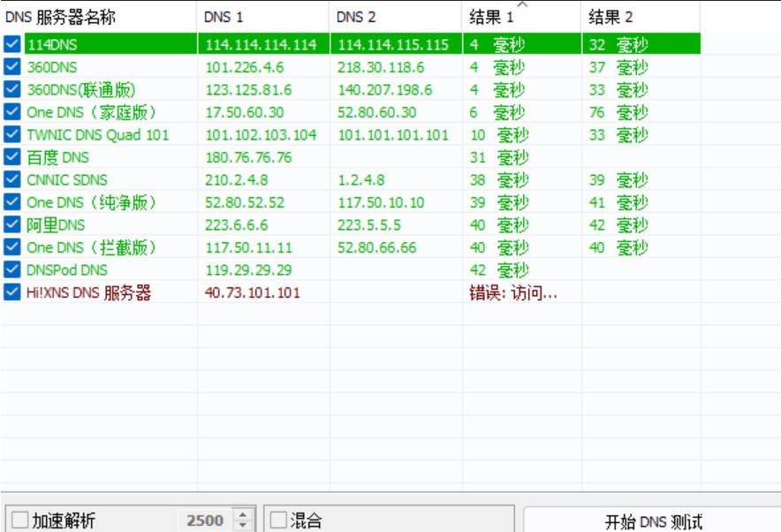Click the 218.30.118.6 address cell
Viewport: 781px width, 532px height.
point(396,67)
